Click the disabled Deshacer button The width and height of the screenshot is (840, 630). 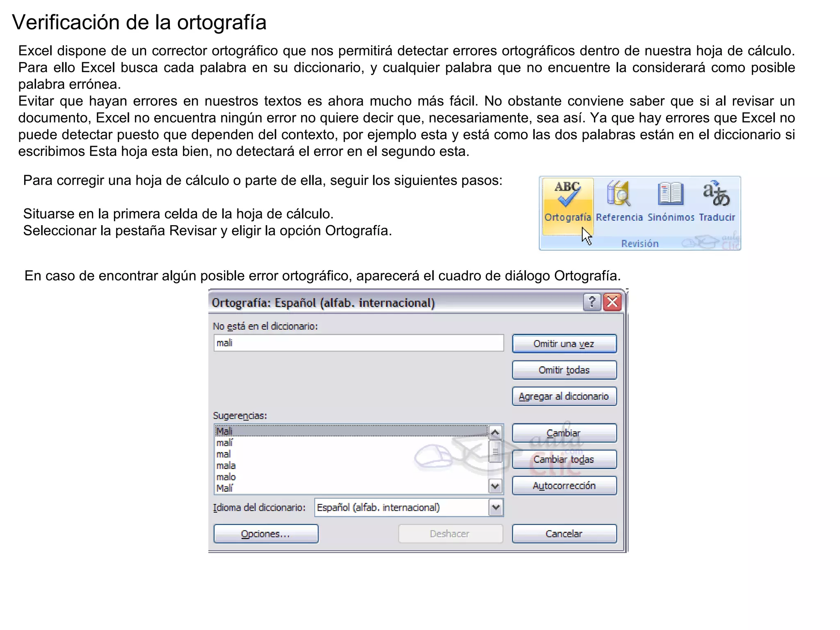pyautogui.click(x=450, y=534)
